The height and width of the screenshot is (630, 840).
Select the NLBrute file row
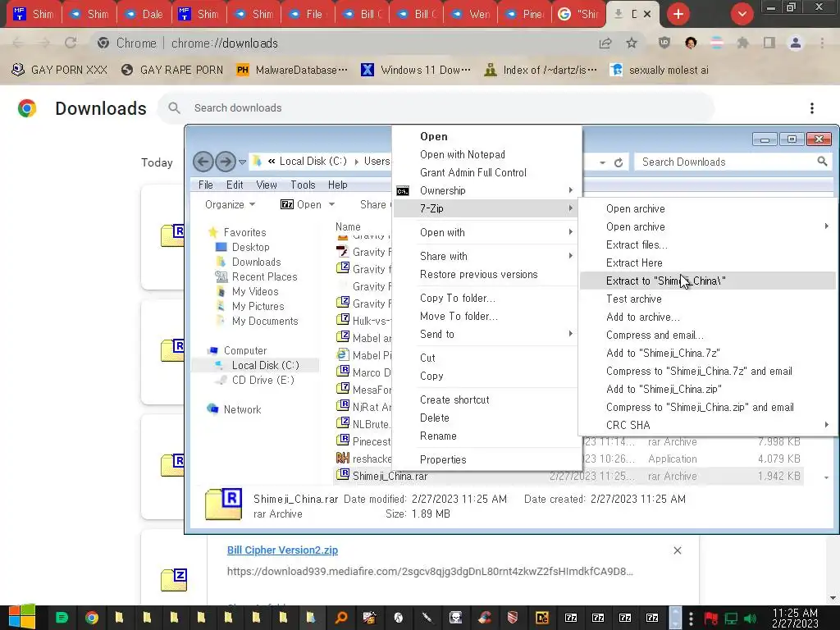point(364,424)
